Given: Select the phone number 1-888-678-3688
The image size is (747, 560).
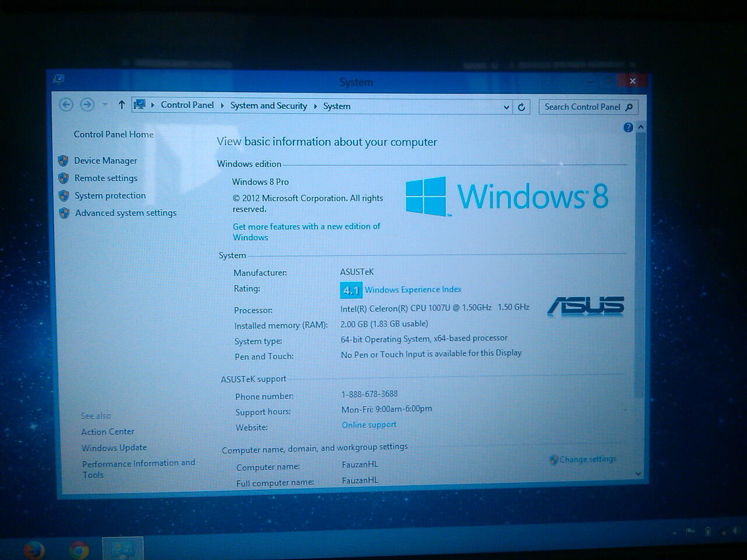Looking at the screenshot, I should (x=369, y=394).
